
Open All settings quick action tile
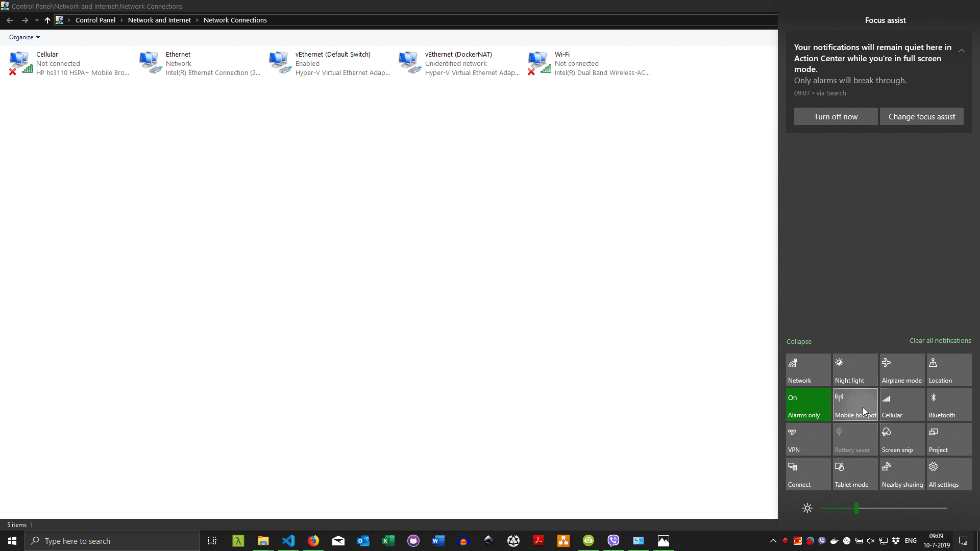(x=948, y=474)
